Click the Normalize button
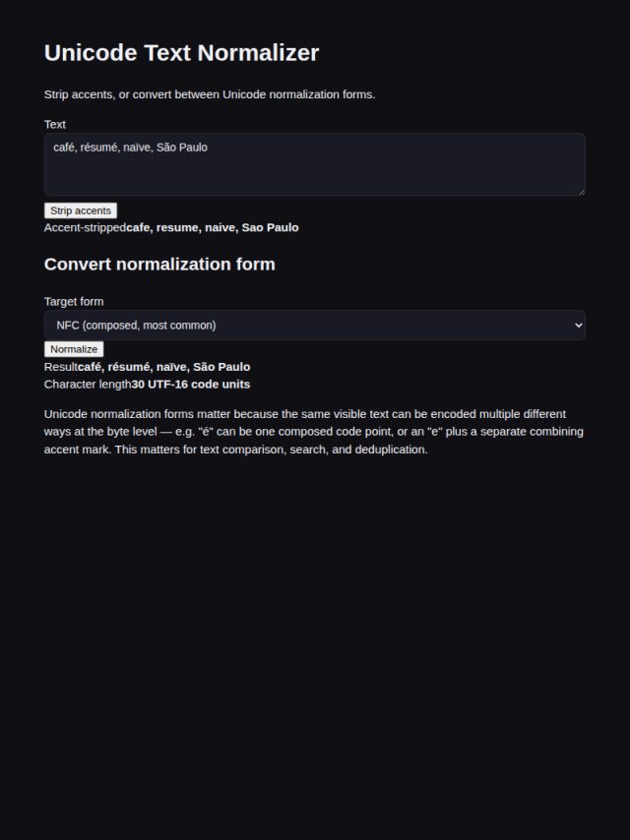Image resolution: width=630 pixels, height=840 pixels. [x=74, y=349]
